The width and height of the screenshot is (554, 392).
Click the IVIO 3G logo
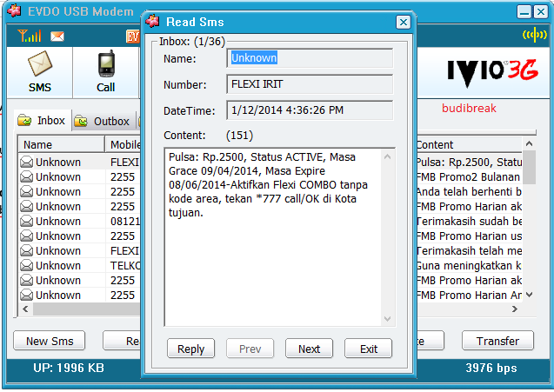492,73
